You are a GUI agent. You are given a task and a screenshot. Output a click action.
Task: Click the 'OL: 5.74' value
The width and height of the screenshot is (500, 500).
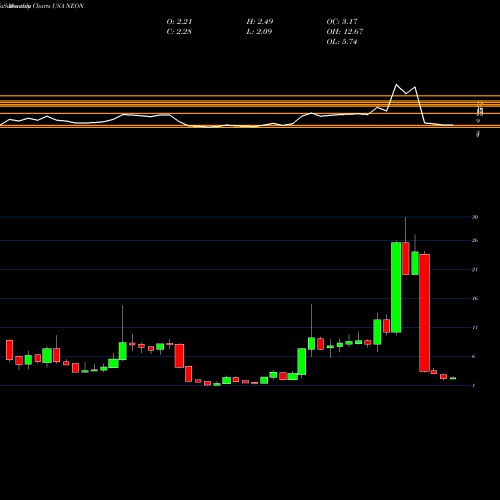pyautogui.click(x=342, y=41)
